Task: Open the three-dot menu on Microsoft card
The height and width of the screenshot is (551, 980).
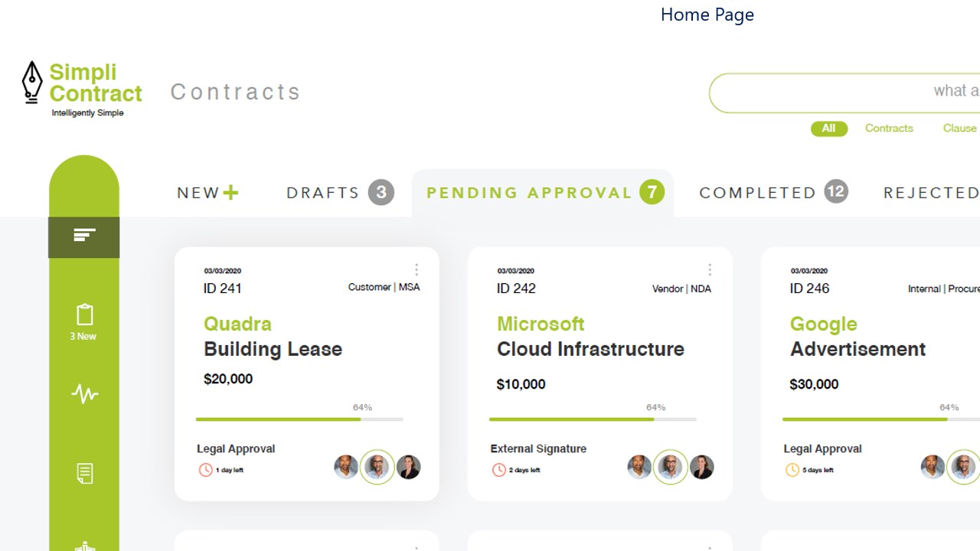Action: (x=710, y=269)
